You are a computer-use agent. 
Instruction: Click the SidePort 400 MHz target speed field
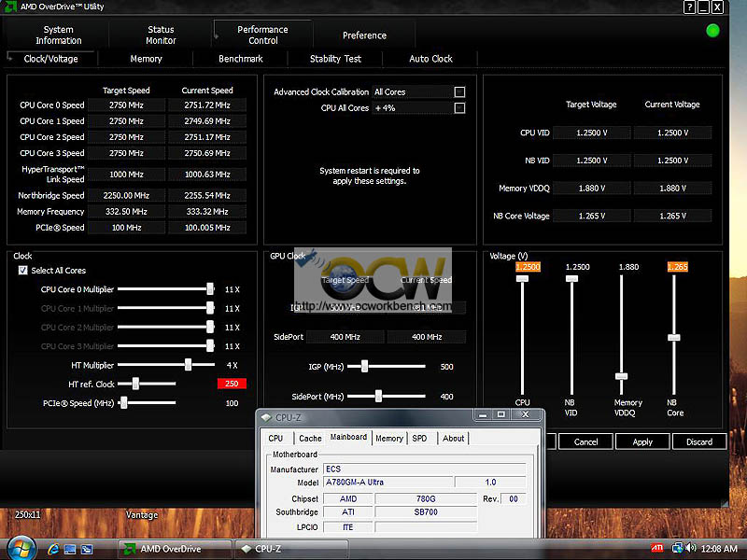pos(345,337)
